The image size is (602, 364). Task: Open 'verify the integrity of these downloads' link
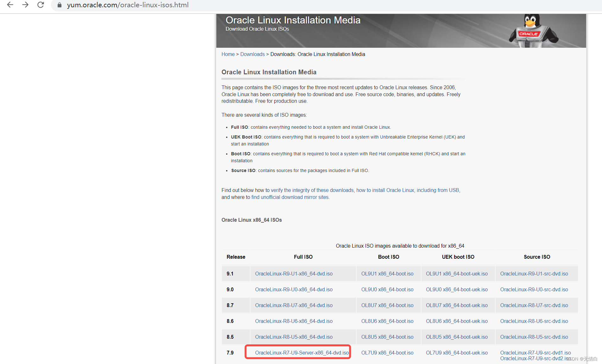[x=312, y=190]
